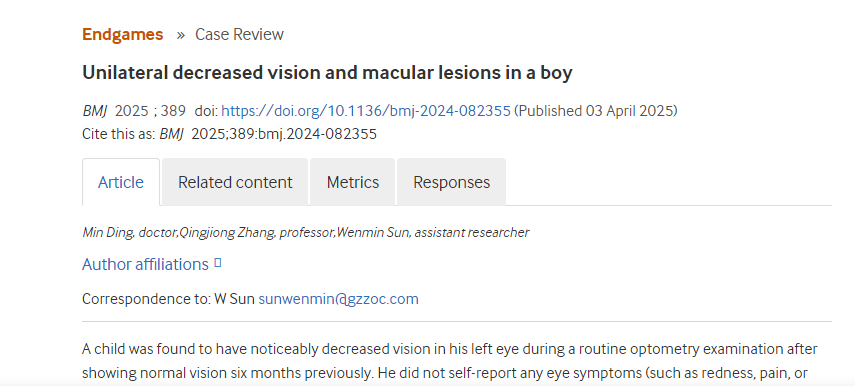This screenshot has height=386, width=855.
Task: Click the opening case description paragraph
Action: [450, 361]
